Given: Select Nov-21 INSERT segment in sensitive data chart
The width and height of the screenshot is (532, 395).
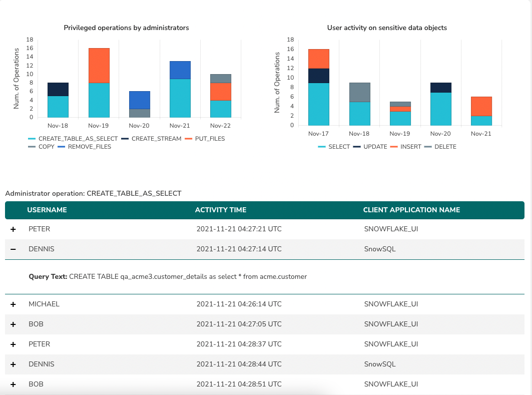Looking at the screenshot, I should point(481,107).
